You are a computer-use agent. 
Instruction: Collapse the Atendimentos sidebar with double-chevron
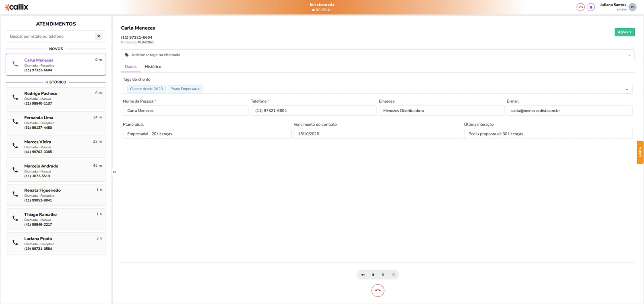pyautogui.click(x=114, y=172)
